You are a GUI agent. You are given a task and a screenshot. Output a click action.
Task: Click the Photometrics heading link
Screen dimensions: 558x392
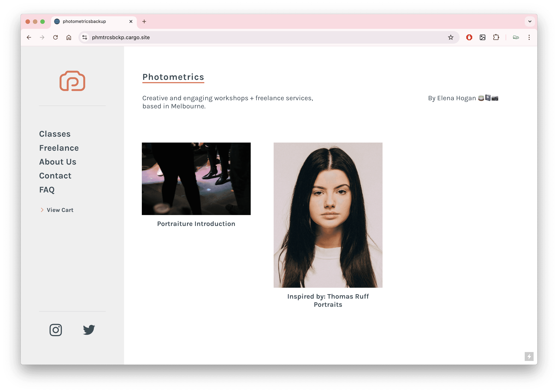(173, 77)
